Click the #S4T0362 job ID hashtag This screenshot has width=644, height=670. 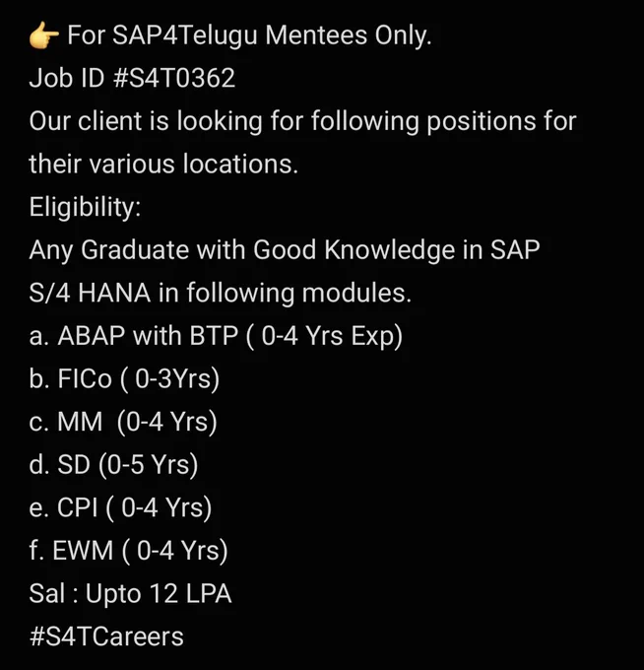pos(174,78)
